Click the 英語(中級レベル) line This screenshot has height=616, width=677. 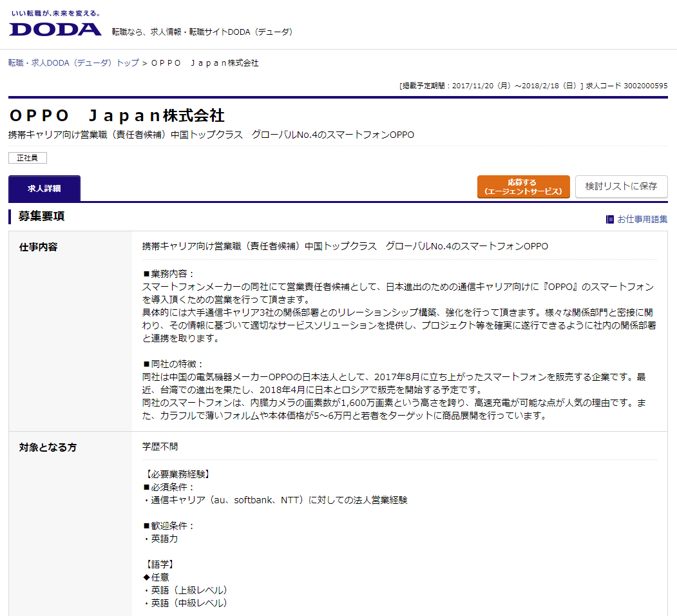click(x=186, y=604)
